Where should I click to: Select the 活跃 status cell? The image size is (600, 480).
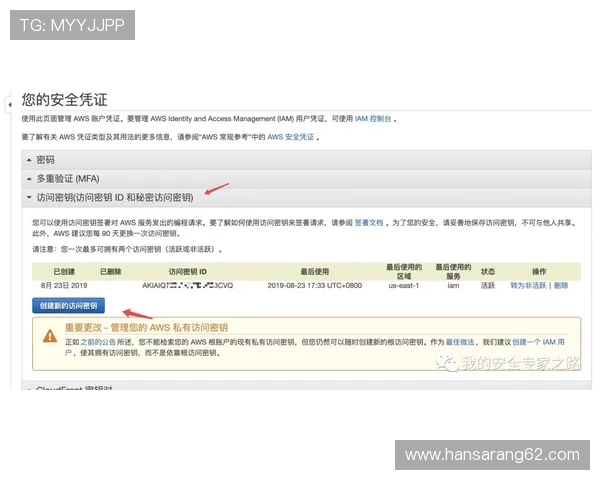coord(488,286)
